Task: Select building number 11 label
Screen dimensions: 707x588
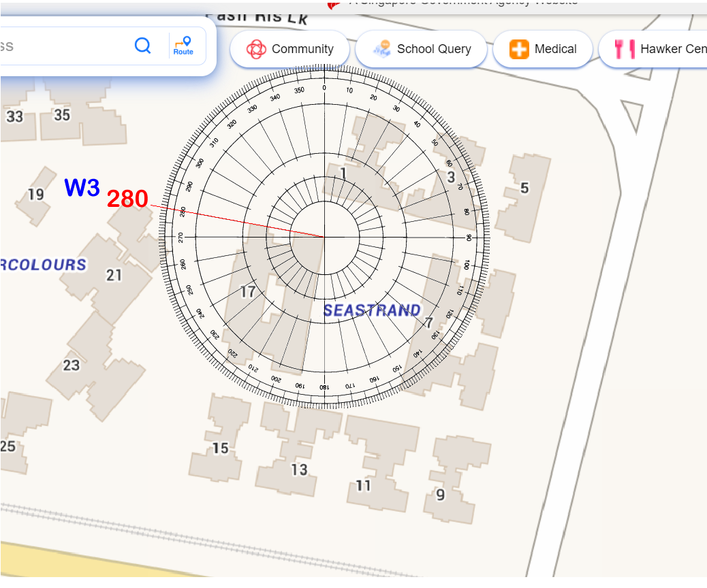Action: coord(364,485)
